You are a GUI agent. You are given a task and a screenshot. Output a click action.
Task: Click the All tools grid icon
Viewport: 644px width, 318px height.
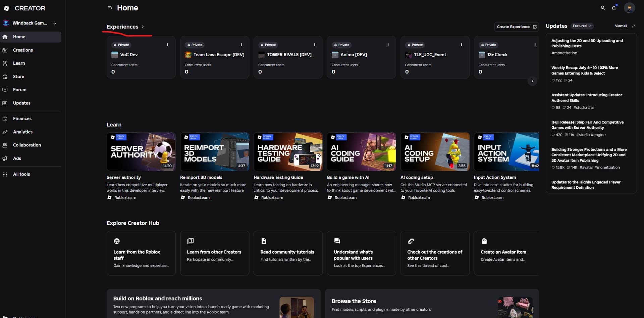5,174
